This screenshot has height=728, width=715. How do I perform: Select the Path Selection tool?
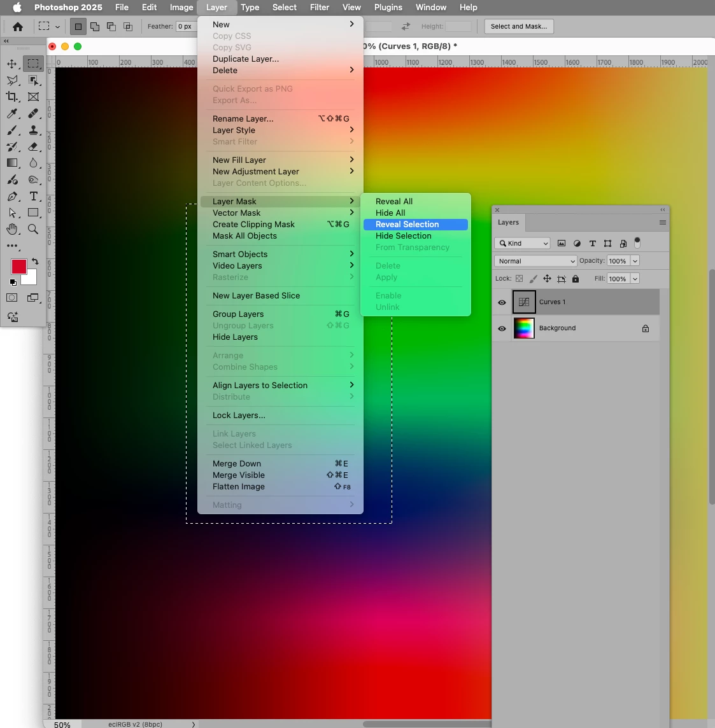pos(12,213)
